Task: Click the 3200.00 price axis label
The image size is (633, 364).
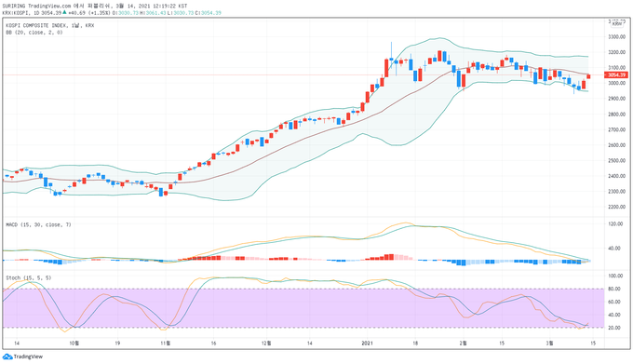Action: coord(616,52)
